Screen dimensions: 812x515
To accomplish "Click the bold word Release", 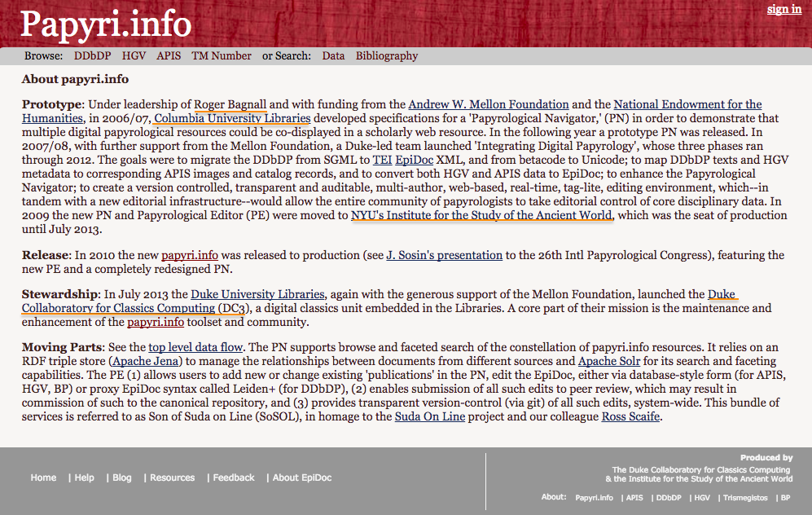I will [45, 255].
